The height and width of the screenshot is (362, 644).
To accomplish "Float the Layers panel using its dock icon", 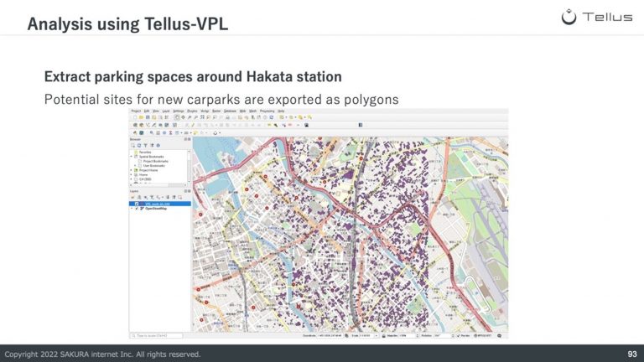I will (x=185, y=191).
